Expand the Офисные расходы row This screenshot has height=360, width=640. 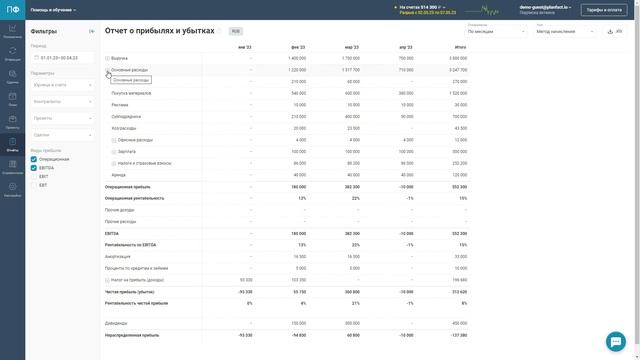coord(114,140)
